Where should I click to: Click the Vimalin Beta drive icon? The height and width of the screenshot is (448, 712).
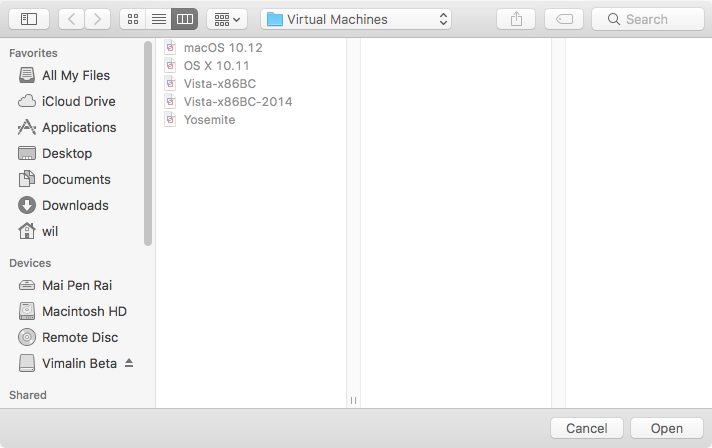(27, 364)
